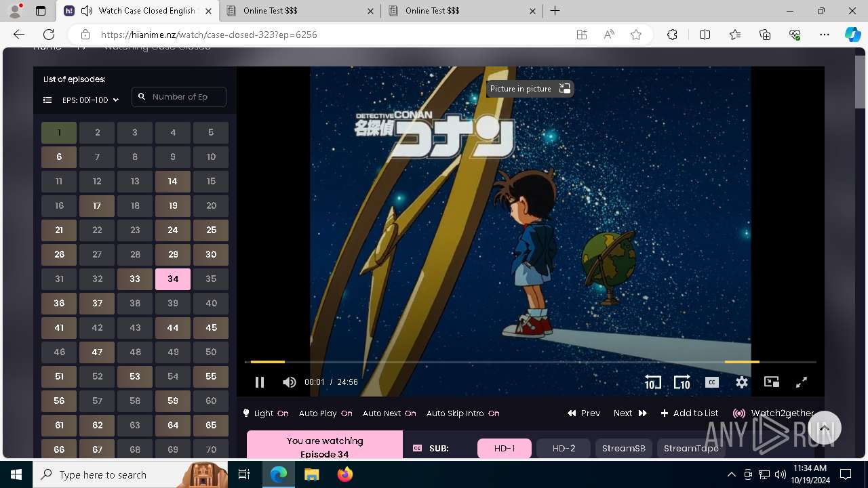
Task: Mute tab via the speaker icon
Action: [86, 11]
